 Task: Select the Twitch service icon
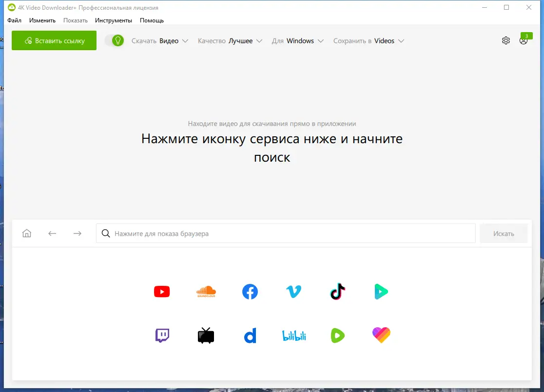(x=162, y=335)
